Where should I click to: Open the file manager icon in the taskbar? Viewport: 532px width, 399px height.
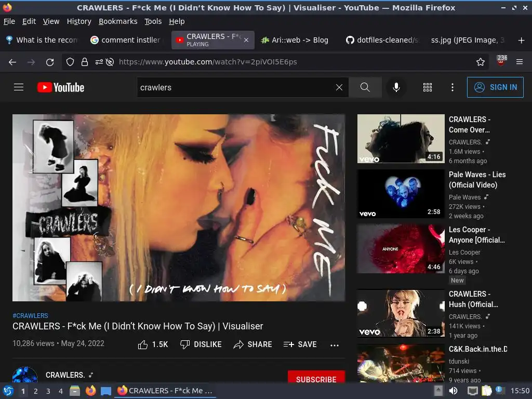[x=75, y=391]
